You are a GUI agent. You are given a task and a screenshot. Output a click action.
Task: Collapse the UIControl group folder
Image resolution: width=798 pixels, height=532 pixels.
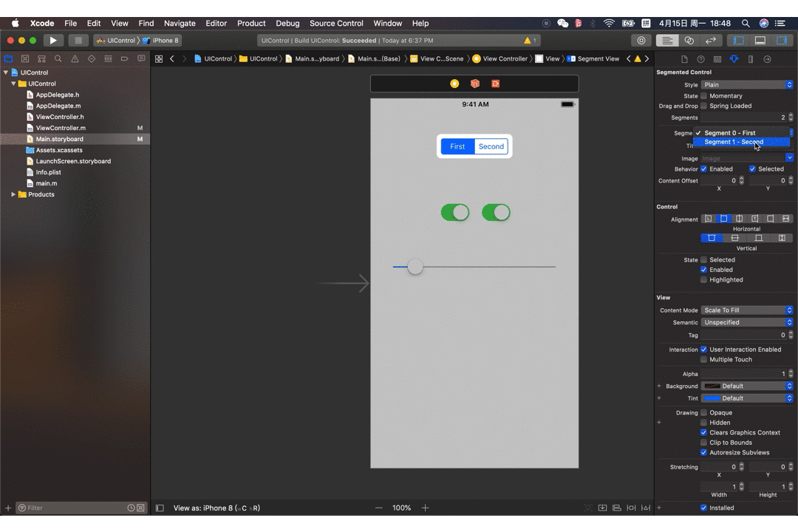pyautogui.click(x=14, y=83)
